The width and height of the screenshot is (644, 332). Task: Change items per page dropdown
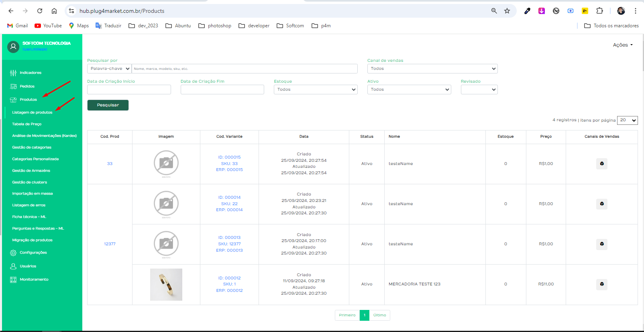pyautogui.click(x=627, y=120)
